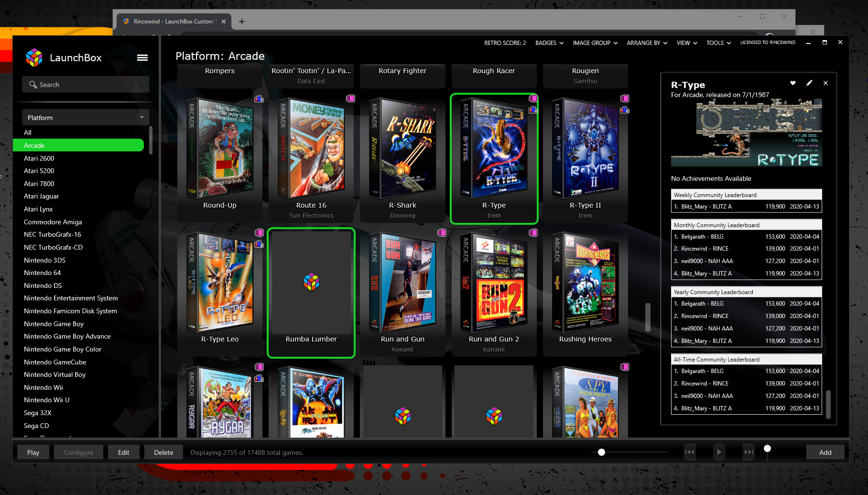Viewport: 868px width, 495px height.
Task: Click the games grid vertical scrollbar
Action: 648,317
